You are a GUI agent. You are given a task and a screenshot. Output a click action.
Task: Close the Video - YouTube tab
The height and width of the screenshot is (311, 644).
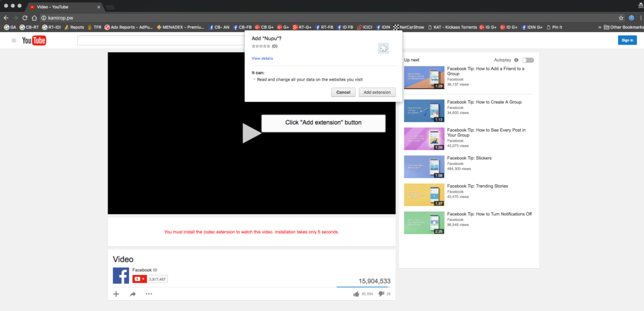coord(99,7)
